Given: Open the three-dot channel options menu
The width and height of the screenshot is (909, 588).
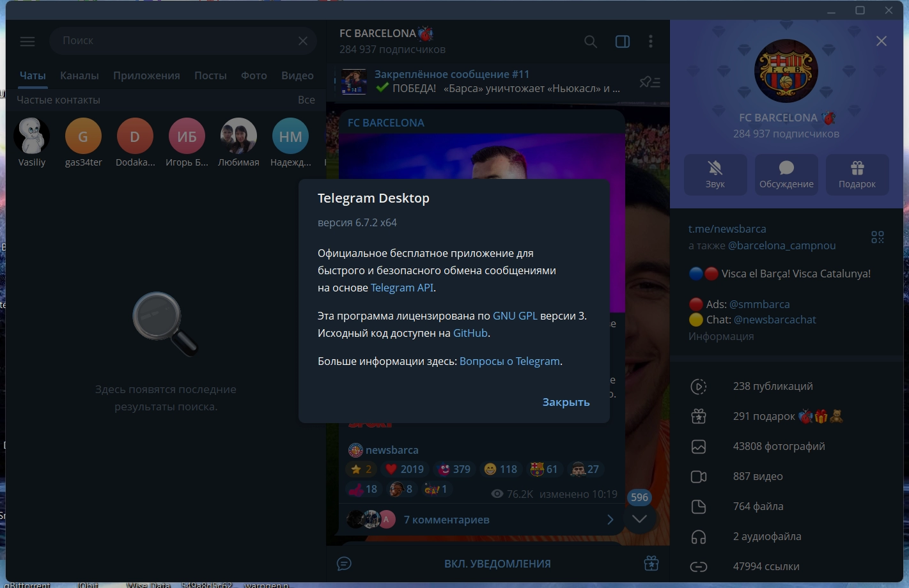Looking at the screenshot, I should (x=651, y=42).
